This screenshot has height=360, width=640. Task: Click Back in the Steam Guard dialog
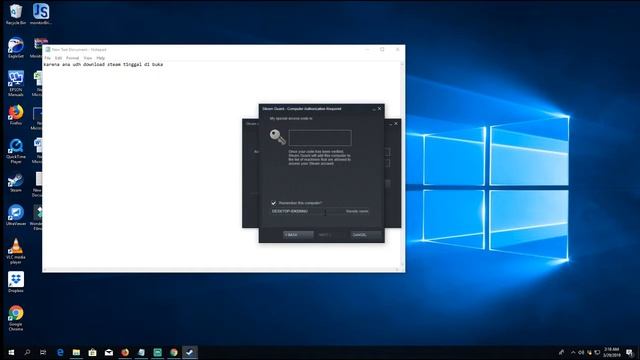(298, 235)
